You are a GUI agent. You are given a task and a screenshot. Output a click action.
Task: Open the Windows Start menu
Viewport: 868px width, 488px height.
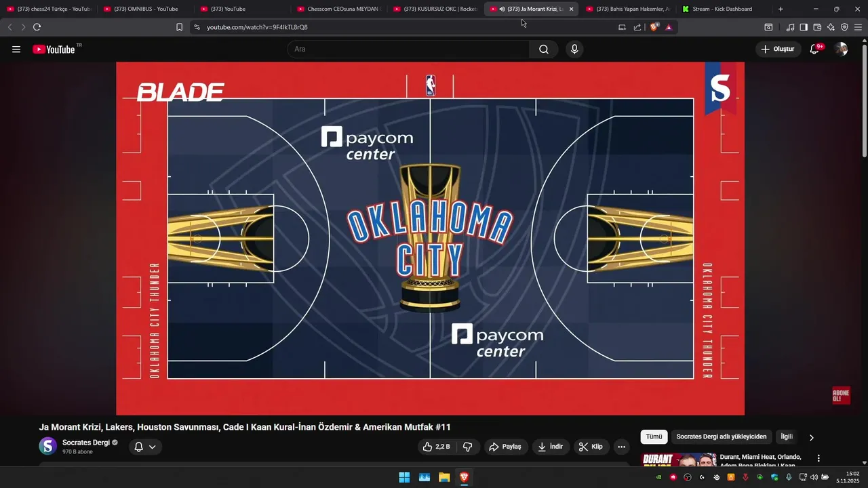coord(404,477)
